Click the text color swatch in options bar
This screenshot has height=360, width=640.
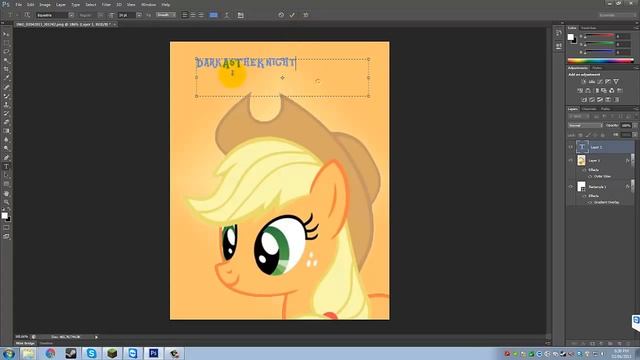coord(213,15)
